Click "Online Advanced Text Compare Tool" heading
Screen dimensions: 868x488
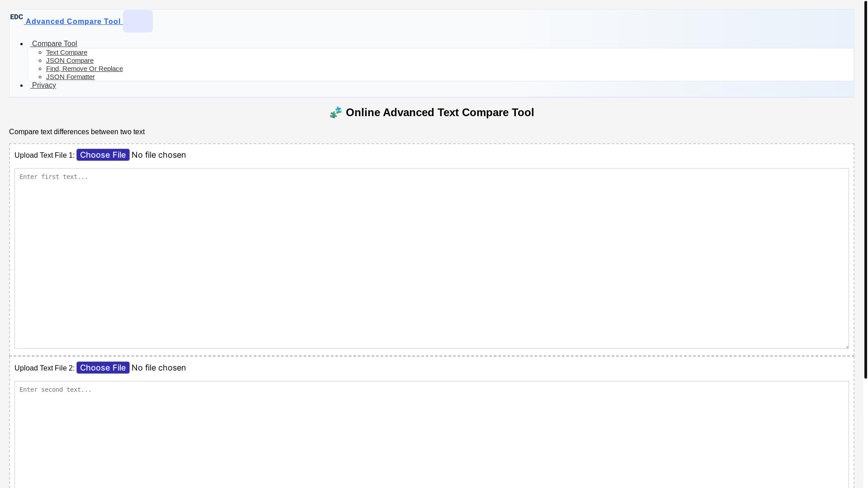pyautogui.click(x=440, y=113)
